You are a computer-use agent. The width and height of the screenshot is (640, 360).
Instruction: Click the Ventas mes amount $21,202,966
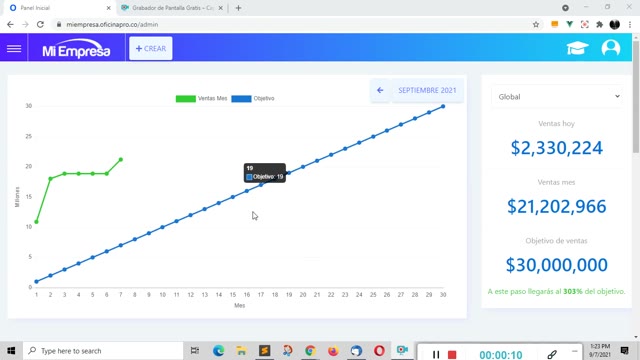click(556, 206)
